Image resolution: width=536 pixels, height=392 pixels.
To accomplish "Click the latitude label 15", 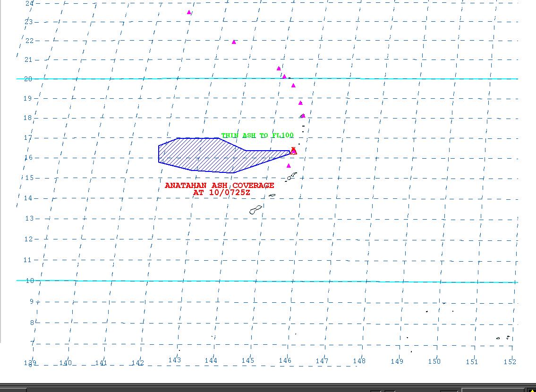I will click(x=29, y=178).
